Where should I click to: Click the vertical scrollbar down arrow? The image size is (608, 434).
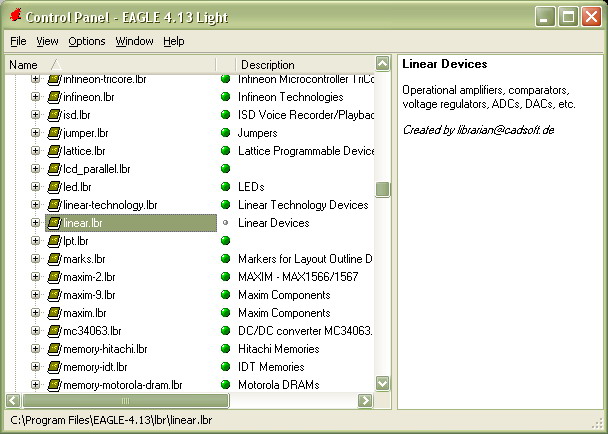coord(383,384)
